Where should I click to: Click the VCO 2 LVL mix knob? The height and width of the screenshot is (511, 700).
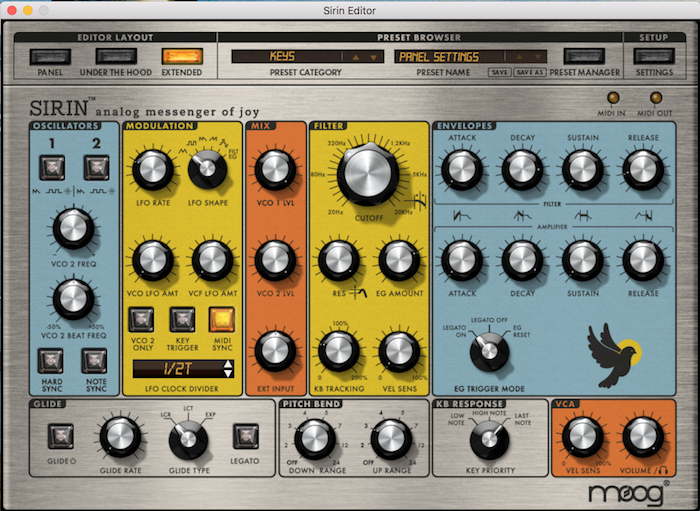pyautogui.click(x=275, y=261)
